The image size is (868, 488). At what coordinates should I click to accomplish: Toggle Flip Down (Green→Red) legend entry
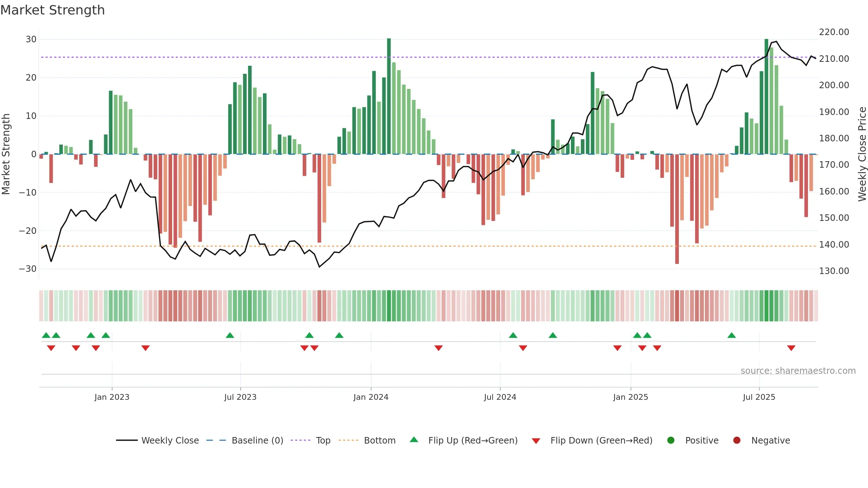(592, 440)
